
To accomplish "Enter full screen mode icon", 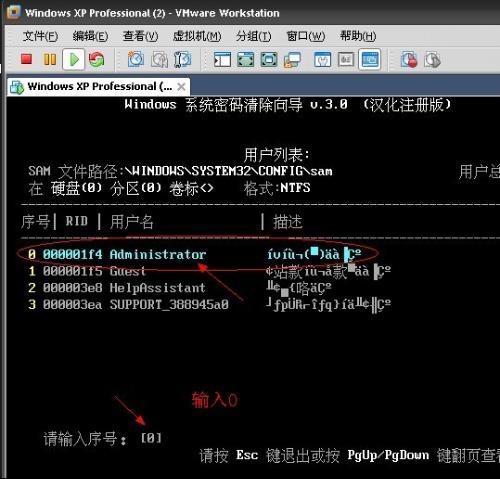I will point(245,60).
